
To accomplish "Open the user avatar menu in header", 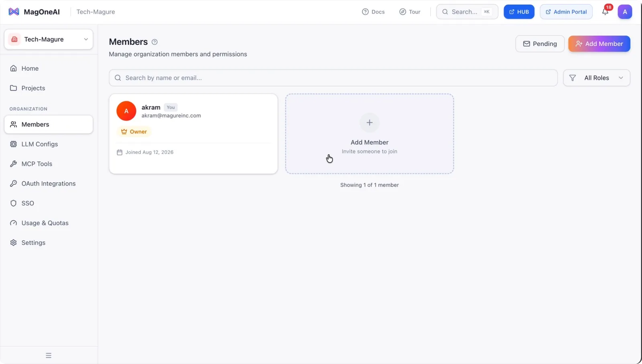I will click(x=625, y=12).
